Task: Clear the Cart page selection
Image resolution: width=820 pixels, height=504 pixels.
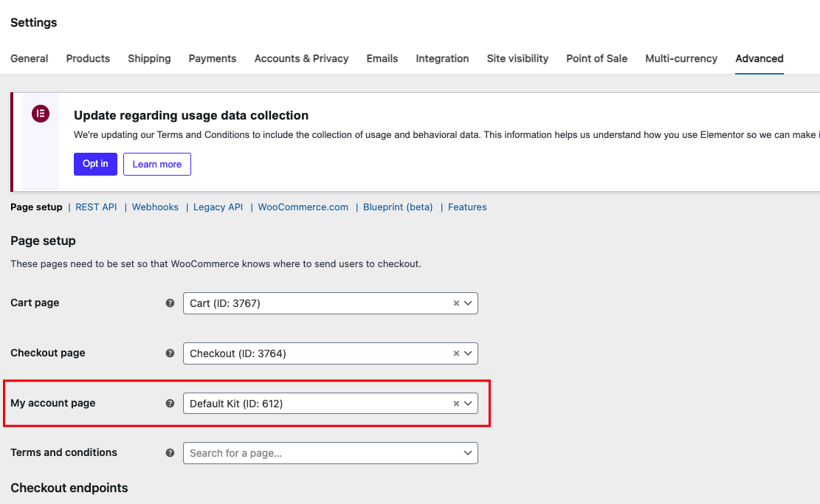Action: coord(456,303)
